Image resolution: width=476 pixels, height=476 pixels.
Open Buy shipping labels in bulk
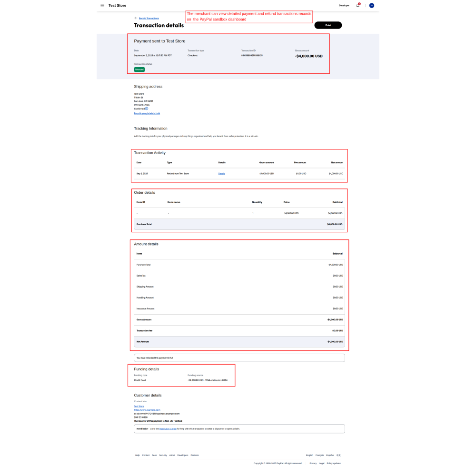click(x=147, y=113)
